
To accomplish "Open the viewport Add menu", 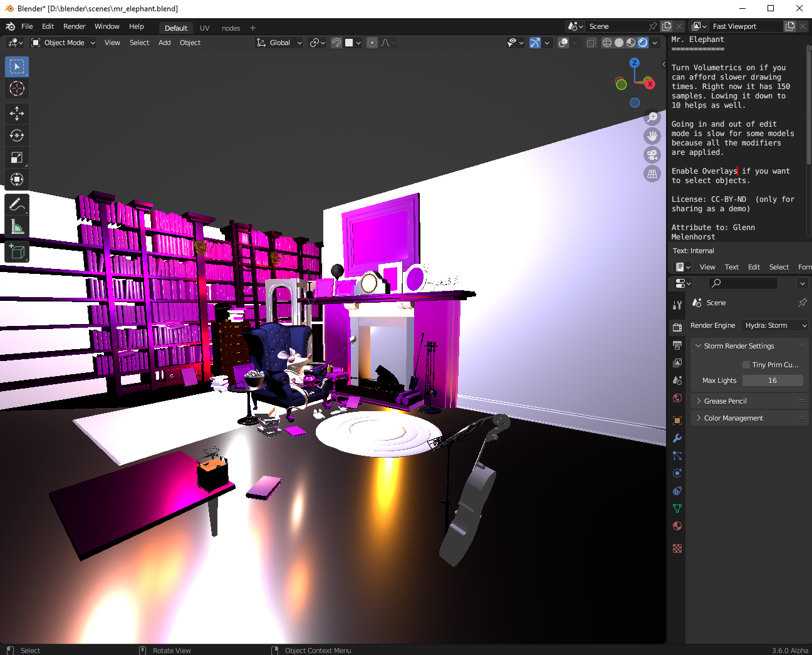I will pyautogui.click(x=164, y=43).
